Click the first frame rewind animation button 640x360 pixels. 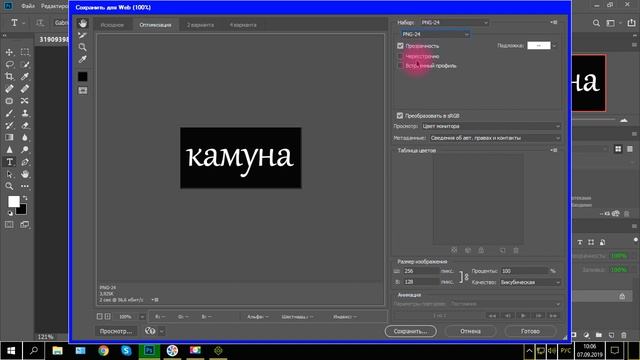tap(493, 316)
